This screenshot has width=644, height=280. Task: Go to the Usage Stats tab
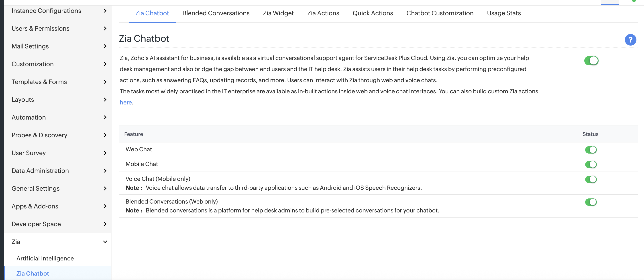[503, 13]
